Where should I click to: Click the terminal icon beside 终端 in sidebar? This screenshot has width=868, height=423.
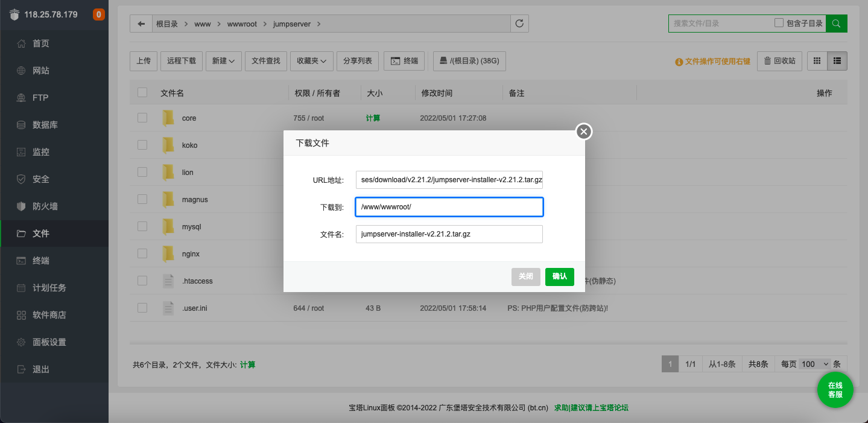(21, 261)
